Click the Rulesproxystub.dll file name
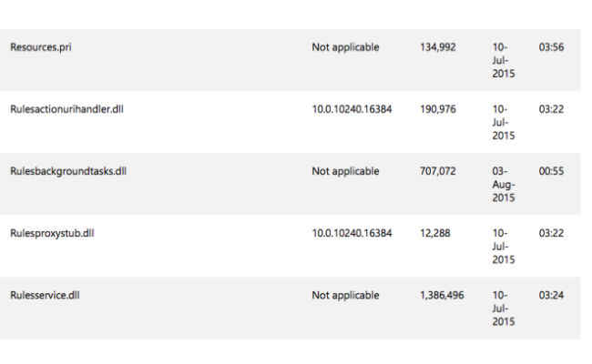 coord(52,234)
